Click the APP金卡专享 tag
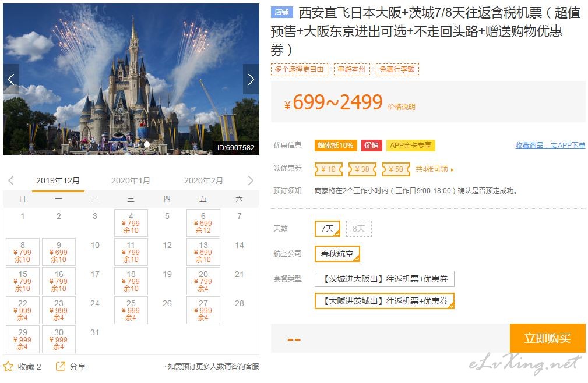Image resolution: width=588 pixels, height=383 pixels. click(411, 146)
